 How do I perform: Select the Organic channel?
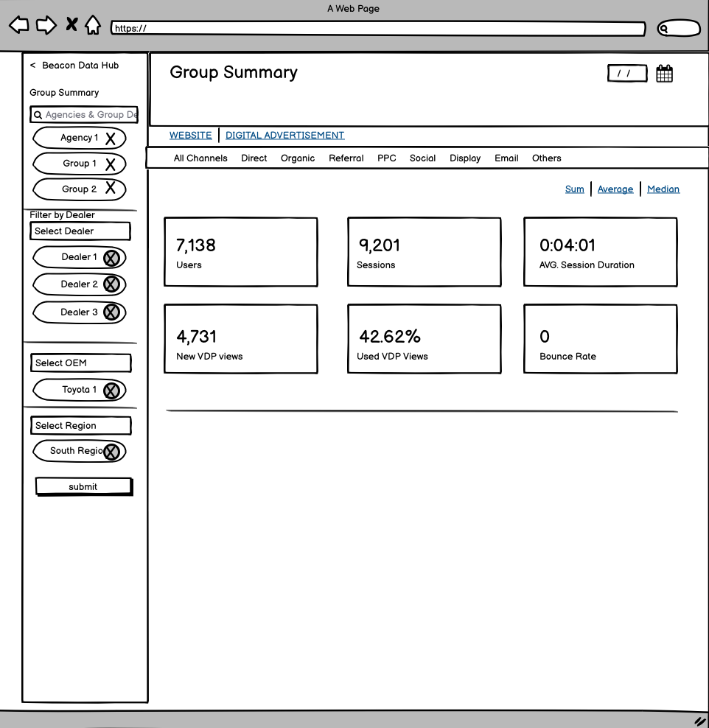(298, 158)
